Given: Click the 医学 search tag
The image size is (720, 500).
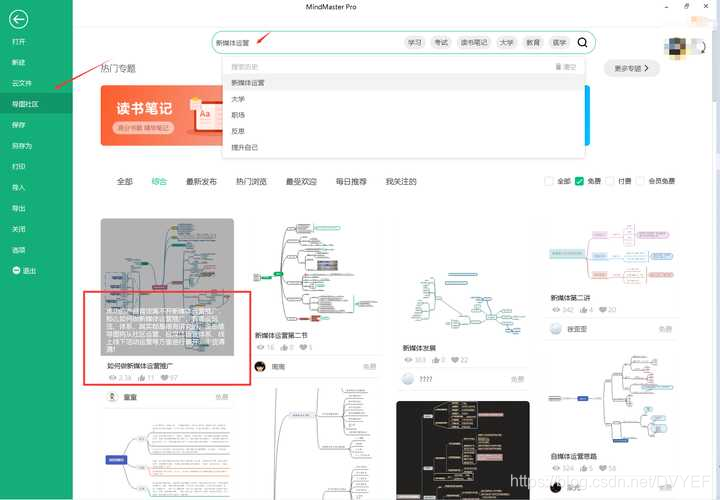Looking at the screenshot, I should [559, 42].
